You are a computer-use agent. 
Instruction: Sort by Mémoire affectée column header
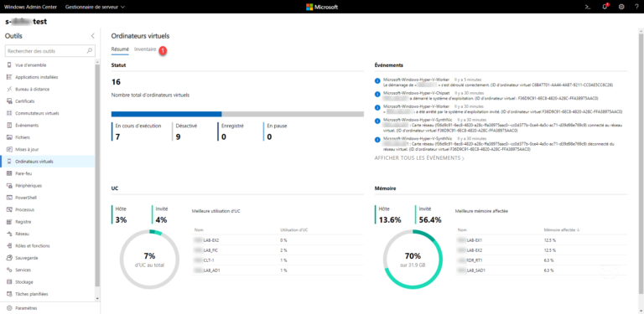coord(562,230)
